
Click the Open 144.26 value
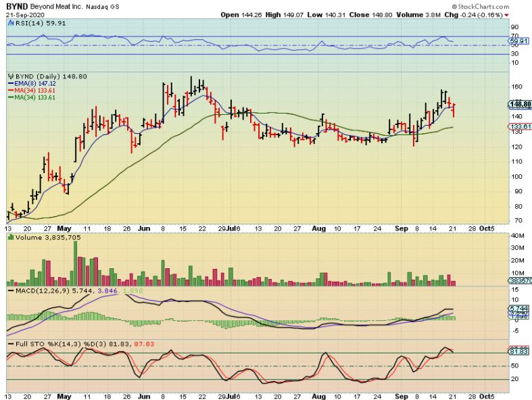pos(241,15)
